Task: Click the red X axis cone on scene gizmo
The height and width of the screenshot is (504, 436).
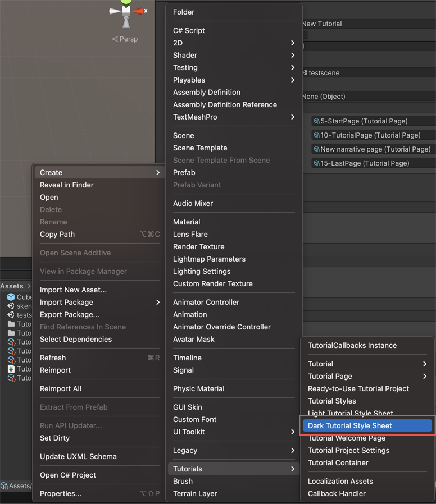Action: pos(138,11)
